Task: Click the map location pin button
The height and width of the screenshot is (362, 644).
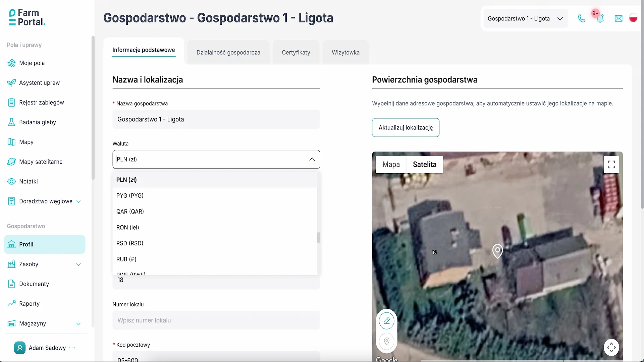Action: pyautogui.click(x=387, y=341)
